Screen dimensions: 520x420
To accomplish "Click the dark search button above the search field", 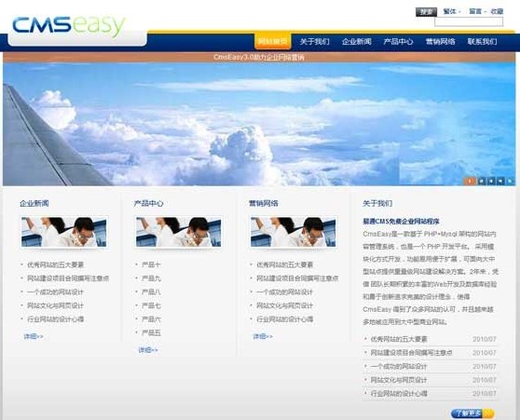I will pos(426,12).
